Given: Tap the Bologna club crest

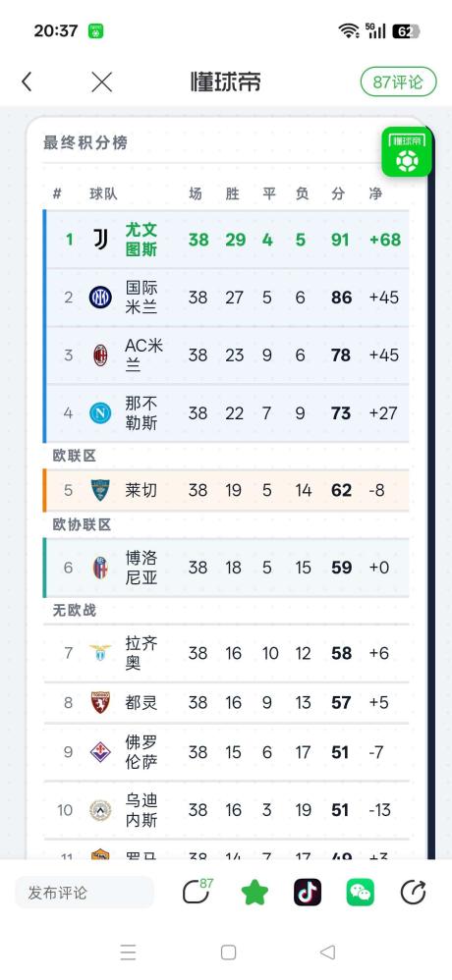Looking at the screenshot, I should tap(100, 567).
